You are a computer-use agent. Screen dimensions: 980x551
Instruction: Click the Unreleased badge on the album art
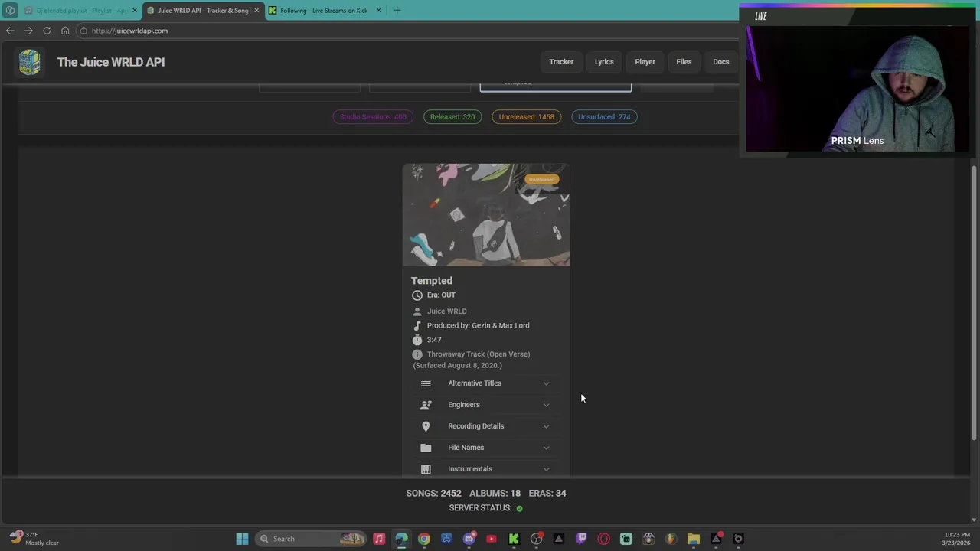(x=541, y=179)
